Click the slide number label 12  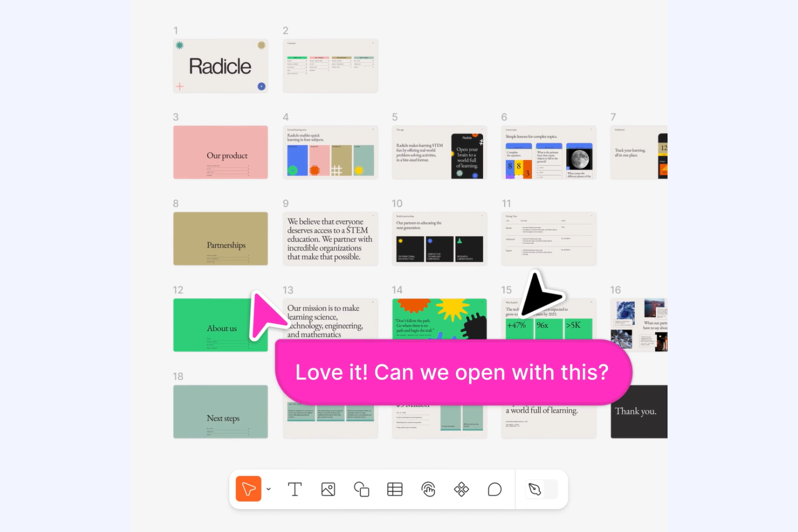click(x=178, y=290)
